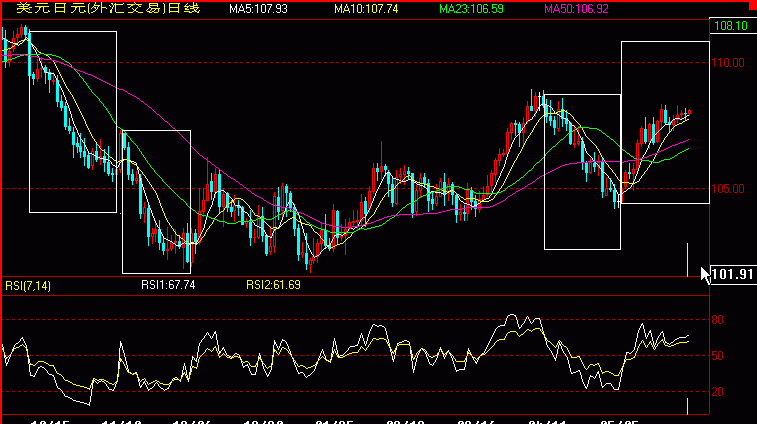
Task: Click the 101.91 cursor price readout
Action: [x=732, y=275]
